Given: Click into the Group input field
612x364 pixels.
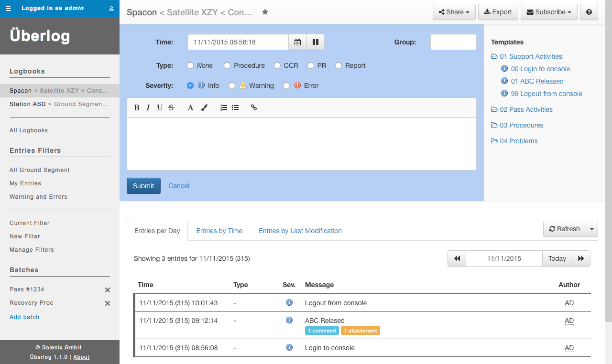Looking at the screenshot, I should click(453, 42).
